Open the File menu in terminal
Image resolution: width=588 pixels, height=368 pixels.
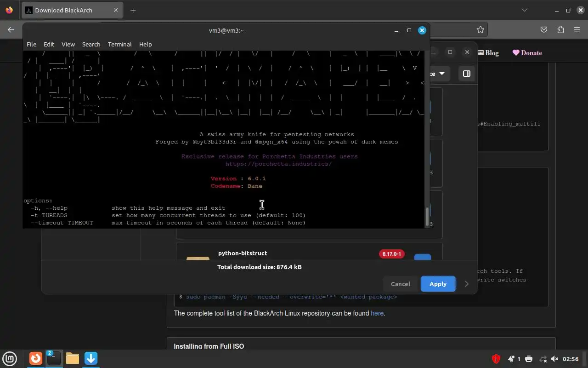31,44
